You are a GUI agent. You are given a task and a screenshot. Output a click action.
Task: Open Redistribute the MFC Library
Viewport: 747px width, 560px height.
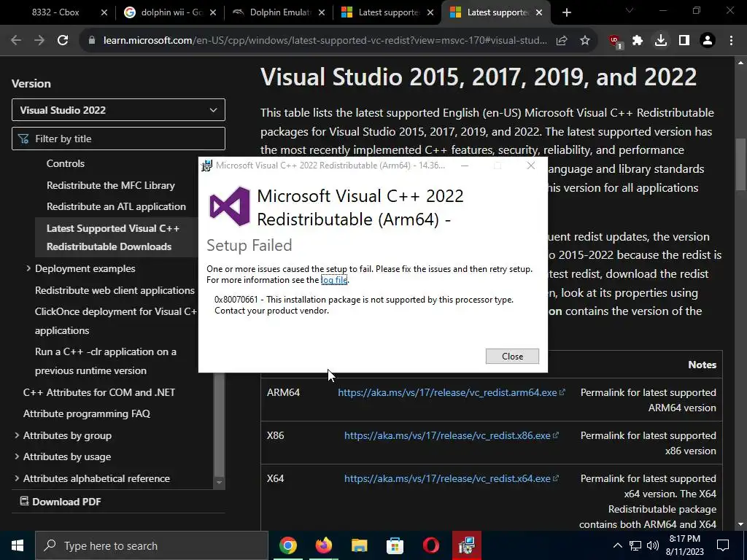click(111, 185)
